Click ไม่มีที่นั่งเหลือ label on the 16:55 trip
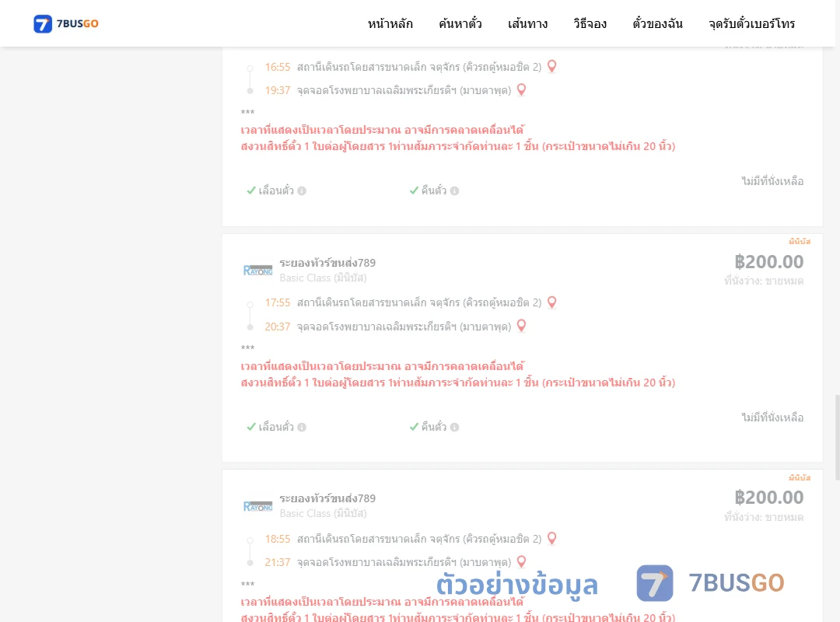This screenshot has height=622, width=840. pyautogui.click(x=772, y=181)
